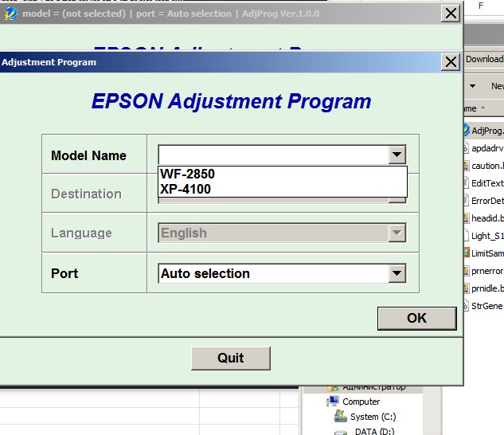Click the Destination label

pos(87,194)
